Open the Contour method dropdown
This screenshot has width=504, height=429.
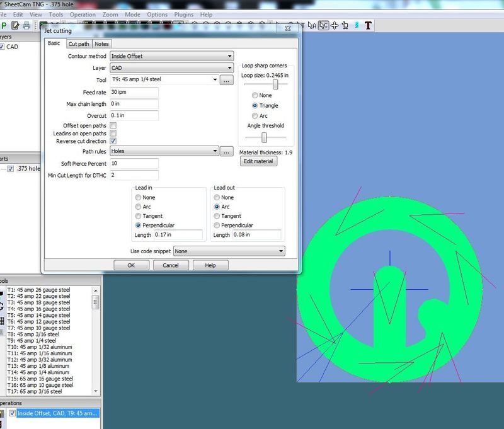coord(171,56)
